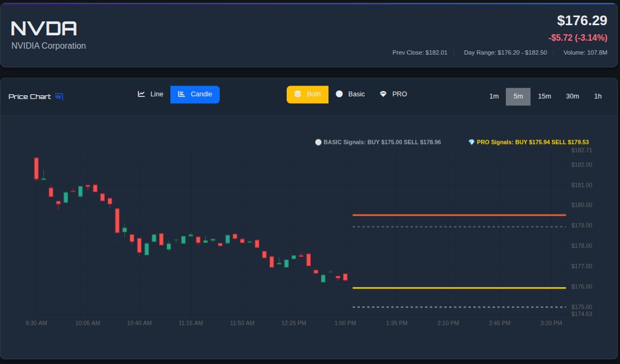Click the layers icon on the Both button
The height and width of the screenshot is (364, 620).
tap(298, 94)
